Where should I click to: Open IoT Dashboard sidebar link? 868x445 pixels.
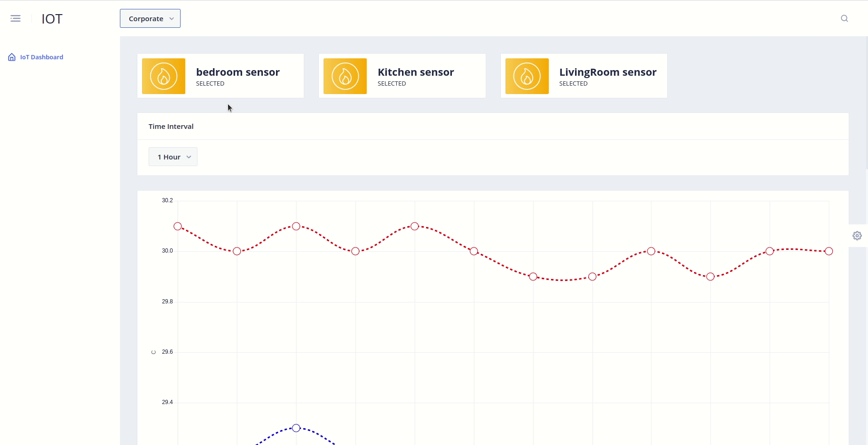(x=41, y=57)
